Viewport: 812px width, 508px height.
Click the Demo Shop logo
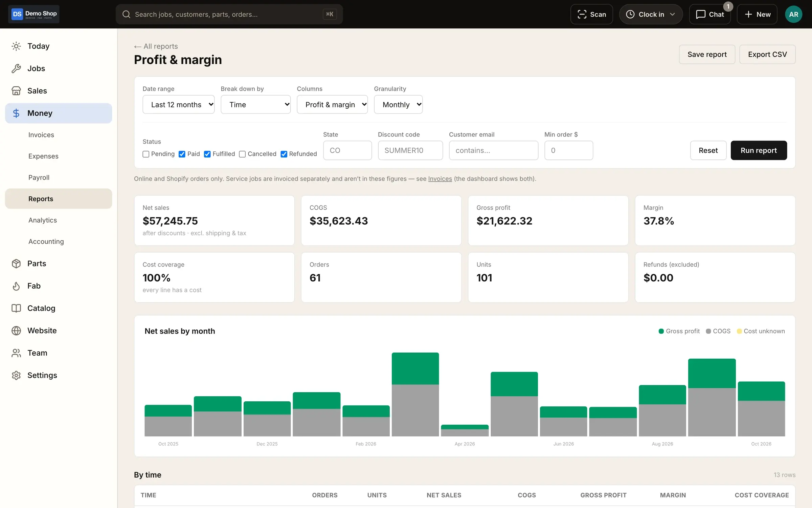tap(34, 14)
